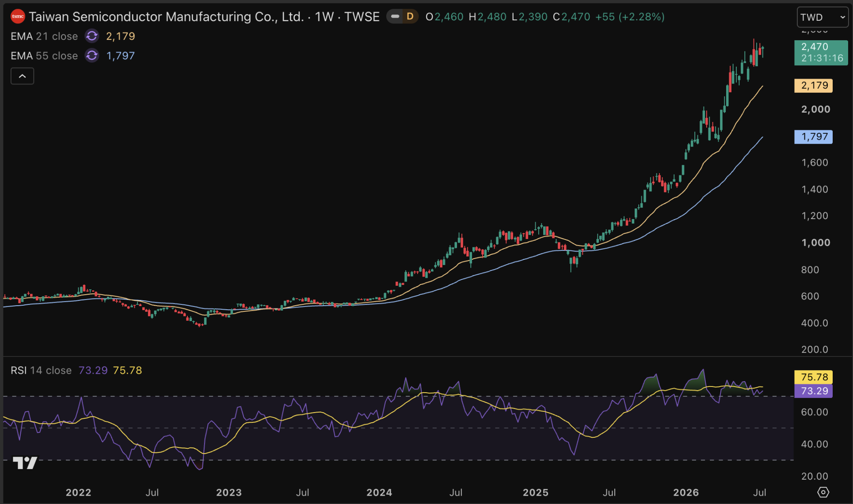Select the RSI 14 close legend
Screen dimensions: 853x504
click(x=41, y=370)
